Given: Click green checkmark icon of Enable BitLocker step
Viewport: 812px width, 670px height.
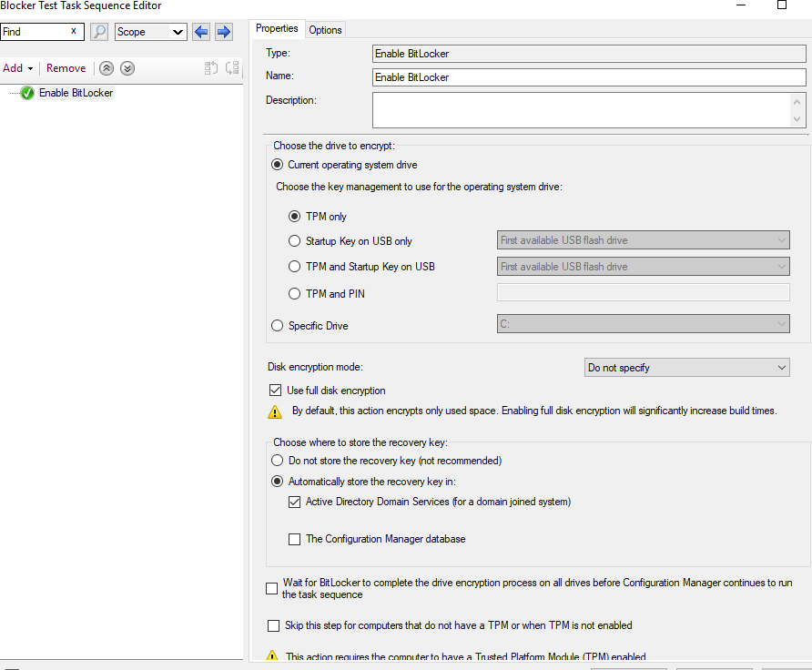Looking at the screenshot, I should tap(27, 93).
